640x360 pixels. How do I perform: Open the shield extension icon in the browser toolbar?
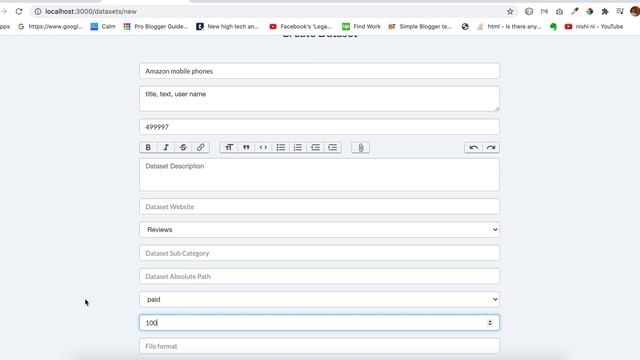(x=529, y=11)
